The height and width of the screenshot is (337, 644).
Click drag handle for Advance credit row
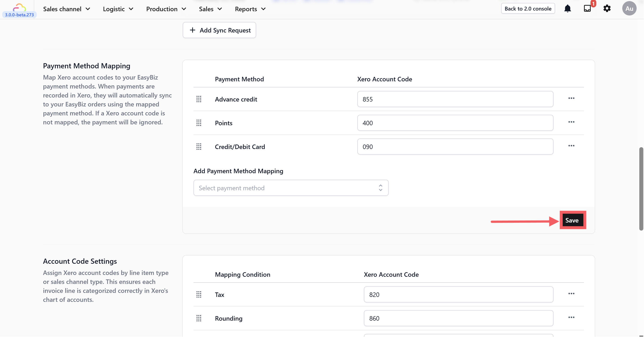199,99
